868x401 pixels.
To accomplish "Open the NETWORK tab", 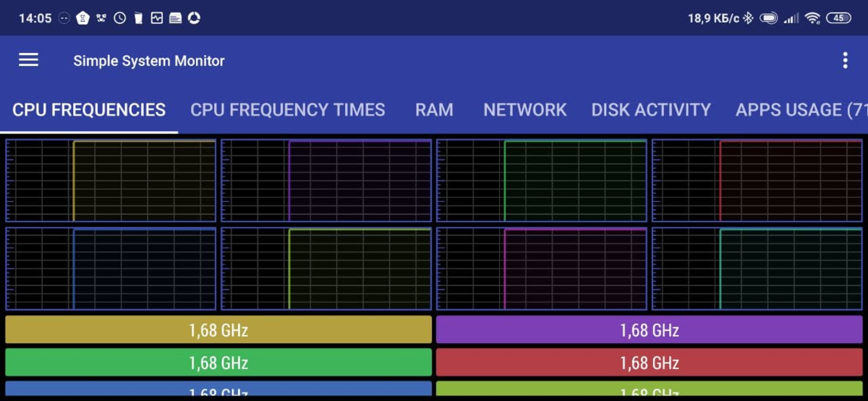I will pyautogui.click(x=525, y=110).
